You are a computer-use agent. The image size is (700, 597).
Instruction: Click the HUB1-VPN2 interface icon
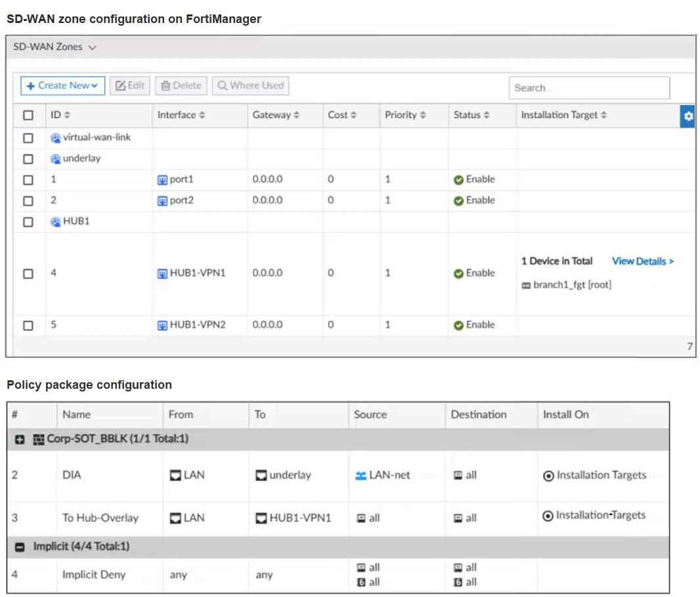[x=162, y=326]
